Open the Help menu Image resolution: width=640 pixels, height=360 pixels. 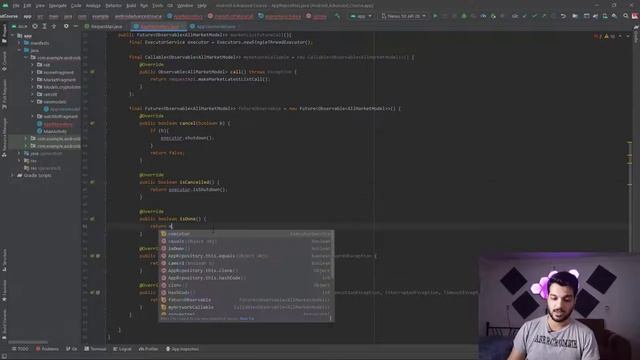click(x=202, y=6)
